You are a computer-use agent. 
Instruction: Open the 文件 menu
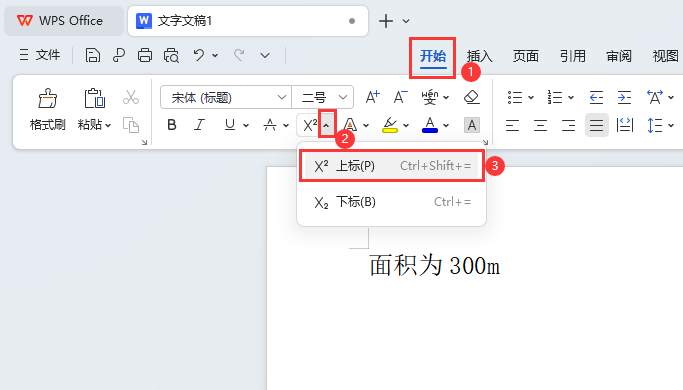click(40, 55)
